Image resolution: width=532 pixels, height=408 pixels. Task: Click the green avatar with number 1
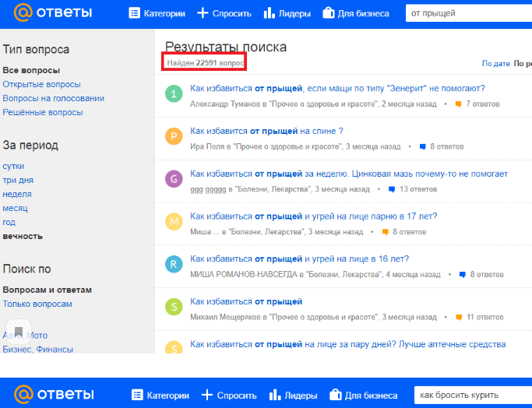click(x=174, y=94)
